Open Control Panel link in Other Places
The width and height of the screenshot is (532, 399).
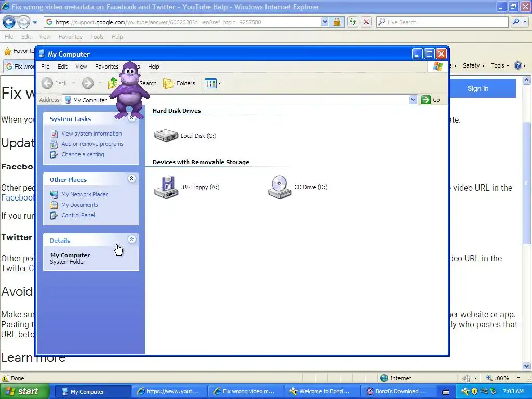pos(78,215)
